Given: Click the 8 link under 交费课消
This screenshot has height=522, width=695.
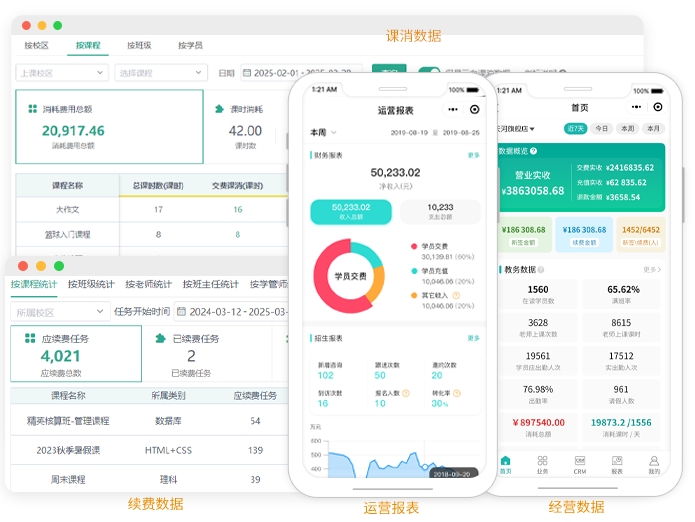Looking at the screenshot, I should point(238,234).
